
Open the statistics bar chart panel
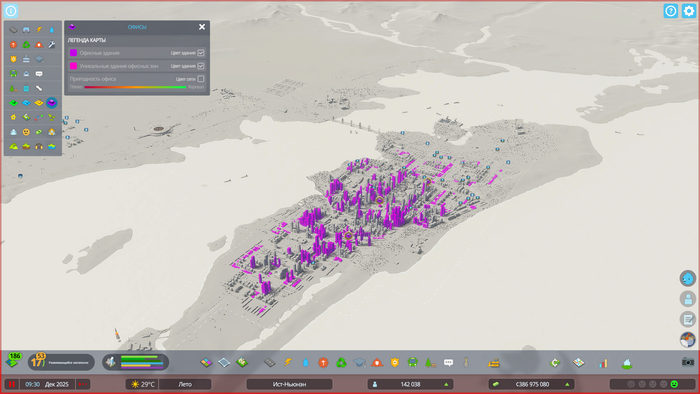603,363
